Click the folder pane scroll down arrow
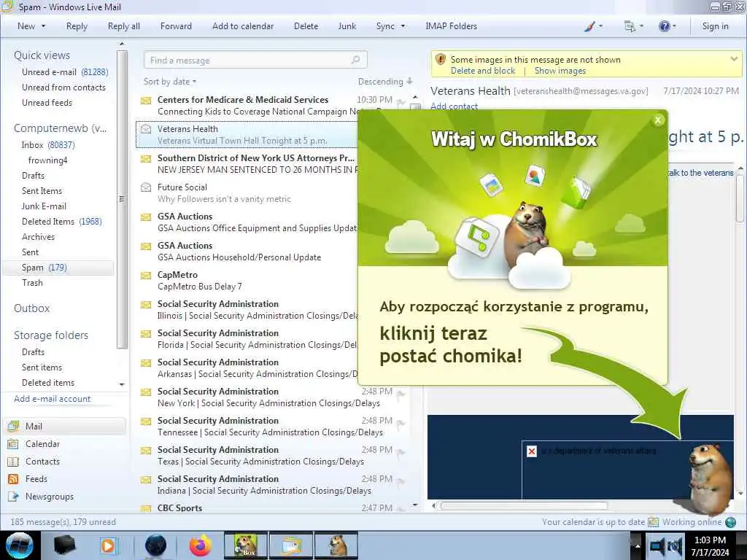This screenshot has height=560, width=747. tap(122, 384)
